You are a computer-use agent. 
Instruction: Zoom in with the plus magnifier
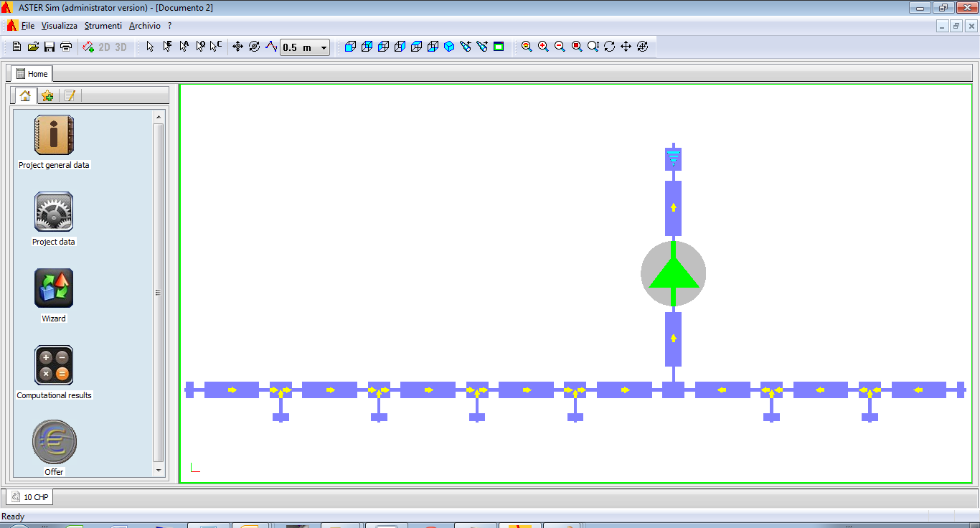point(543,47)
